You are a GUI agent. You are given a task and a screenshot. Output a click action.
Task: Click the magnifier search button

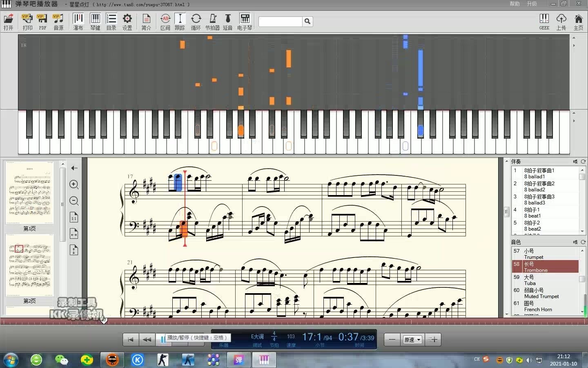pos(307,21)
